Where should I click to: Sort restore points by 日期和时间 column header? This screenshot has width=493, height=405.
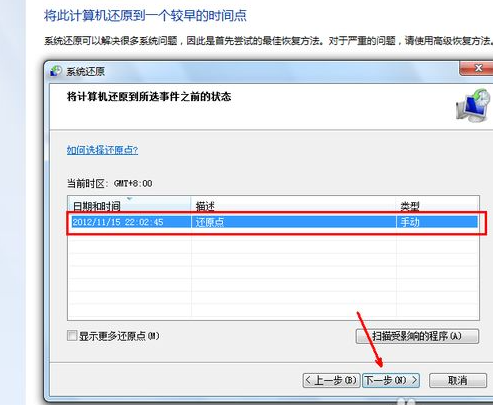(129, 206)
